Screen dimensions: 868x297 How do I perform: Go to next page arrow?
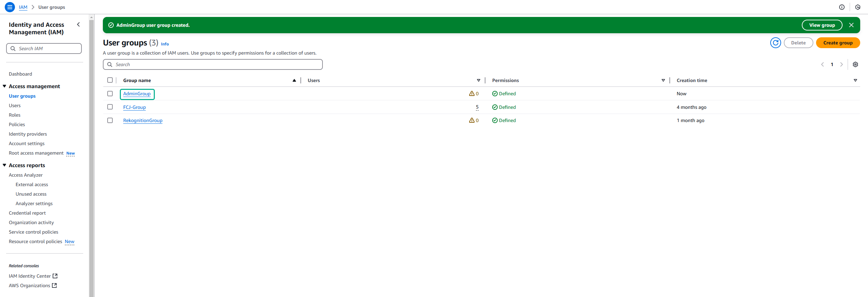(842, 64)
